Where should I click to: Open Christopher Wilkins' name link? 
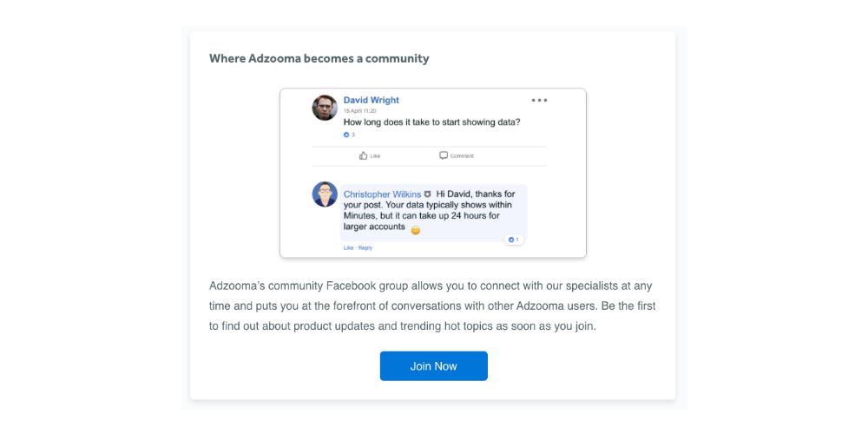382,194
